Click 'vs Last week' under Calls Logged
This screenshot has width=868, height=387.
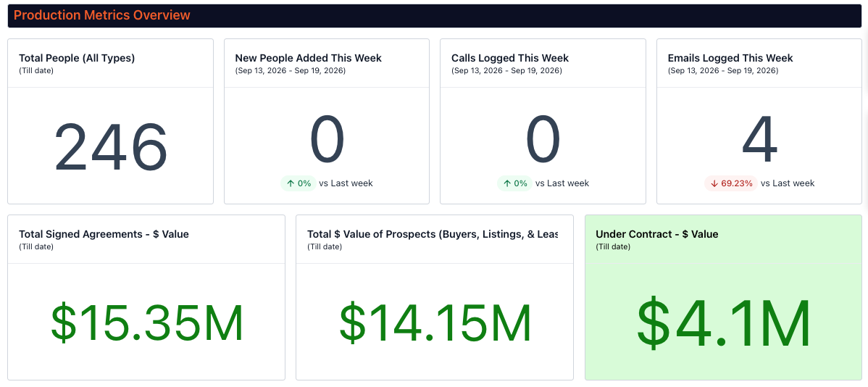click(562, 183)
